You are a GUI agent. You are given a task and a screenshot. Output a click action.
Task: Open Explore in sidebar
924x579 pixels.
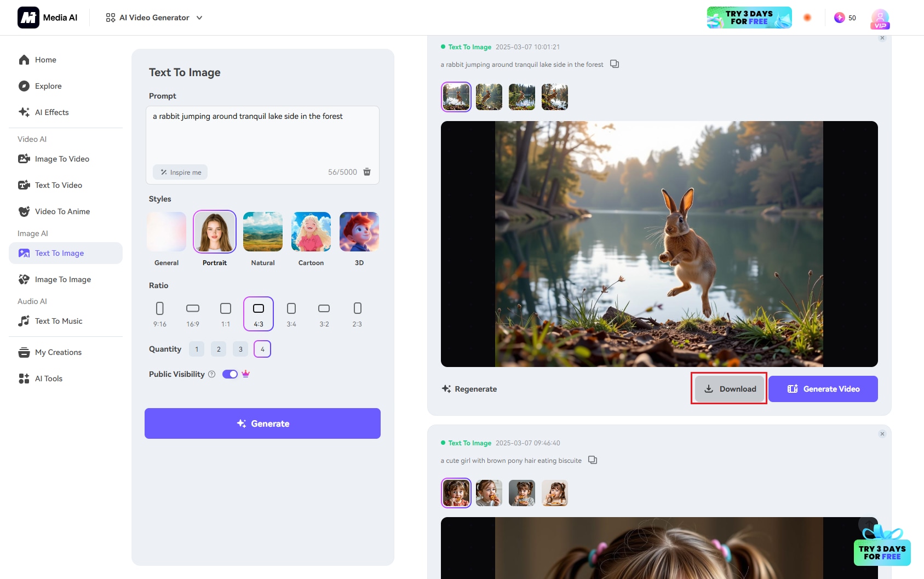(x=66, y=86)
